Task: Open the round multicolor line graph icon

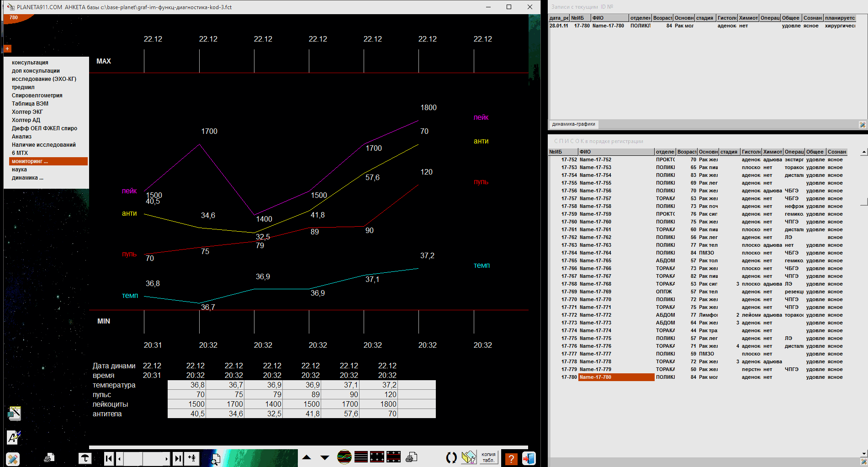Action: 344,457
